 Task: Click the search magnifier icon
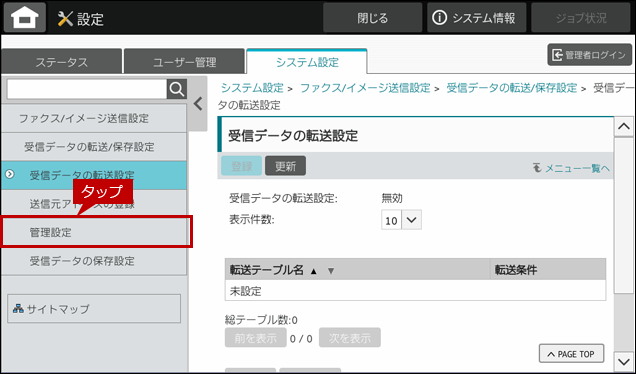point(177,89)
